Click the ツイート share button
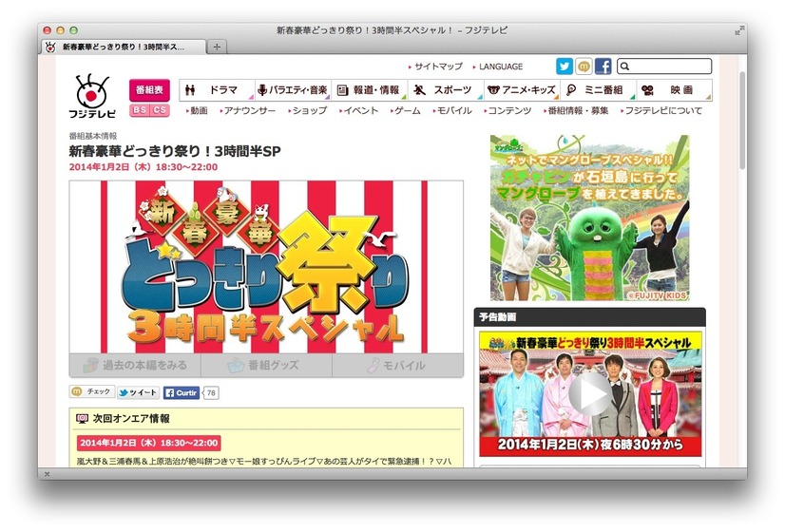The image size is (785, 532). coord(138,393)
